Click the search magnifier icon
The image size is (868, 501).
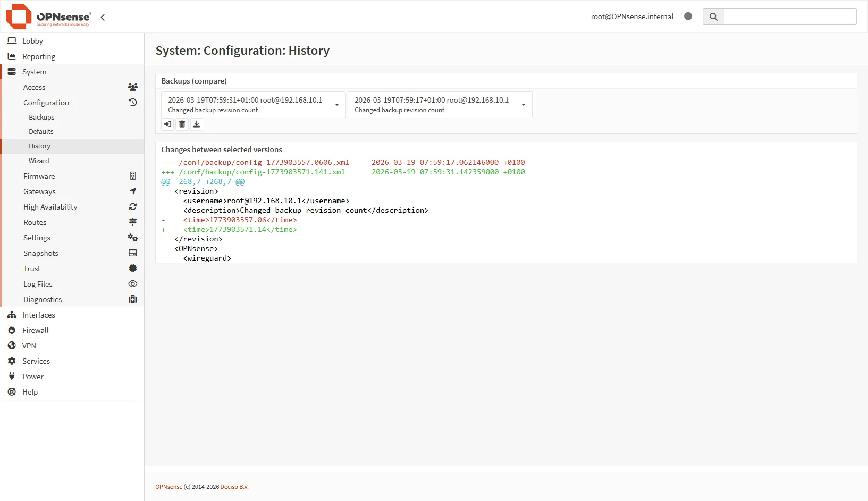713,16
